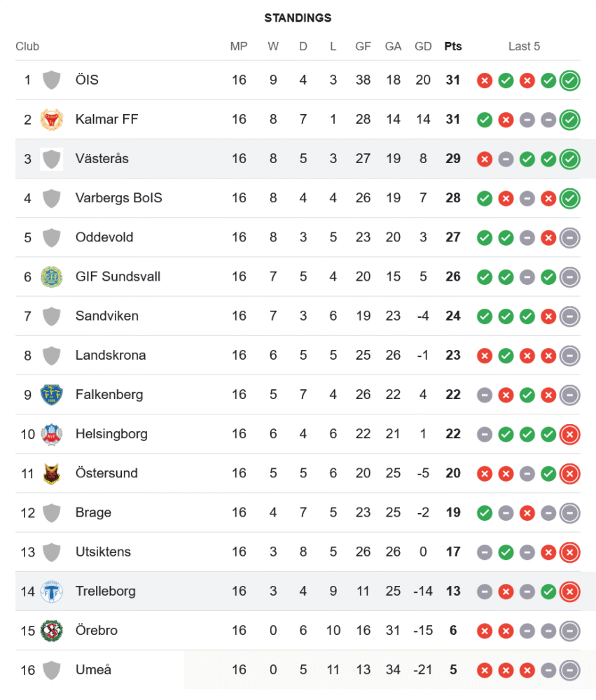The width and height of the screenshot is (596, 700).
Task: Click Helsingborg's latest loss result icon
Action: pyautogui.click(x=569, y=434)
